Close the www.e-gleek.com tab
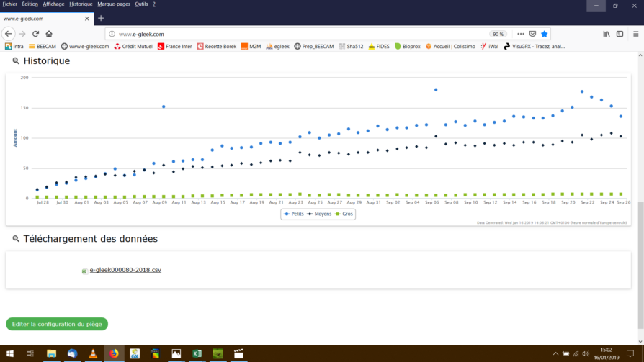644x362 pixels. 86,19
